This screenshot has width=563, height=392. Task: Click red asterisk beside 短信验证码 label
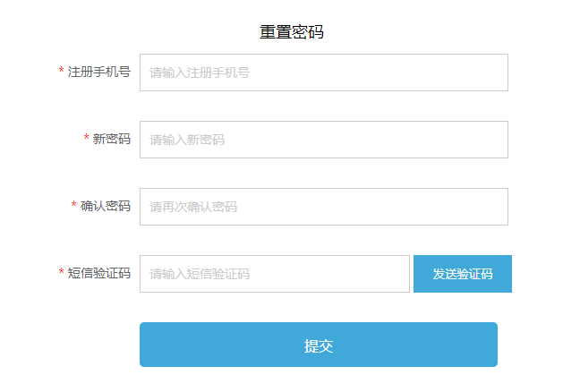coord(62,271)
